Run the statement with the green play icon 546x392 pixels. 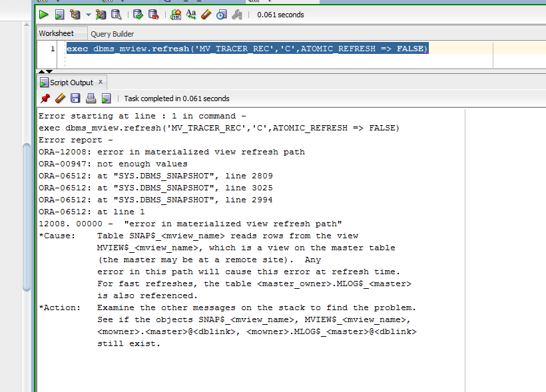[x=44, y=14]
